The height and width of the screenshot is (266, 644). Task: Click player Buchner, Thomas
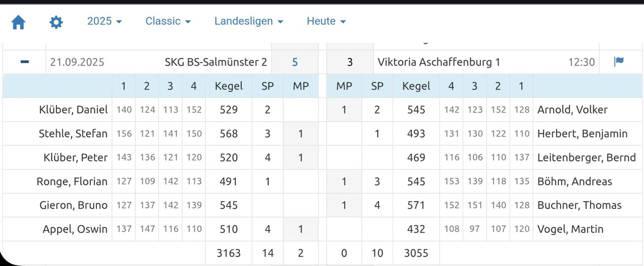[579, 205]
